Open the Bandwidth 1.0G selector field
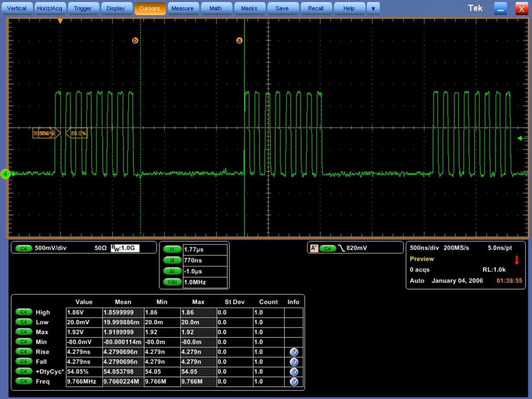This screenshot has height=399, width=532. [x=125, y=248]
